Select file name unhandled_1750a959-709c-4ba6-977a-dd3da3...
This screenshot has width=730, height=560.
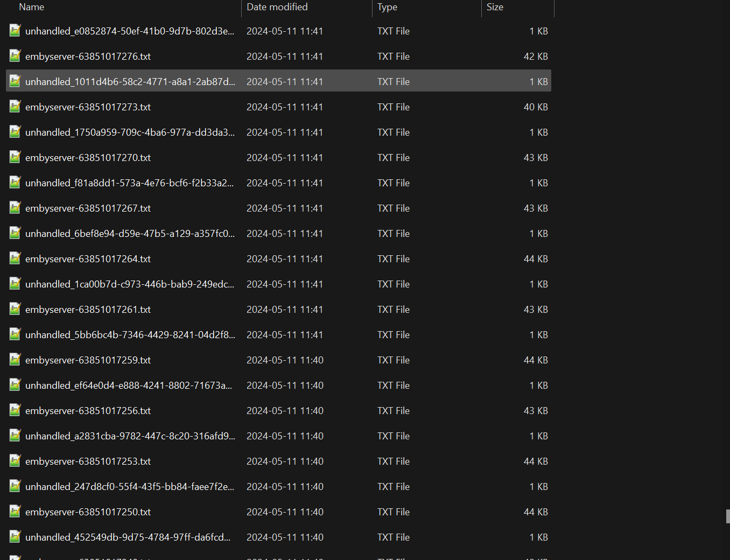point(130,132)
